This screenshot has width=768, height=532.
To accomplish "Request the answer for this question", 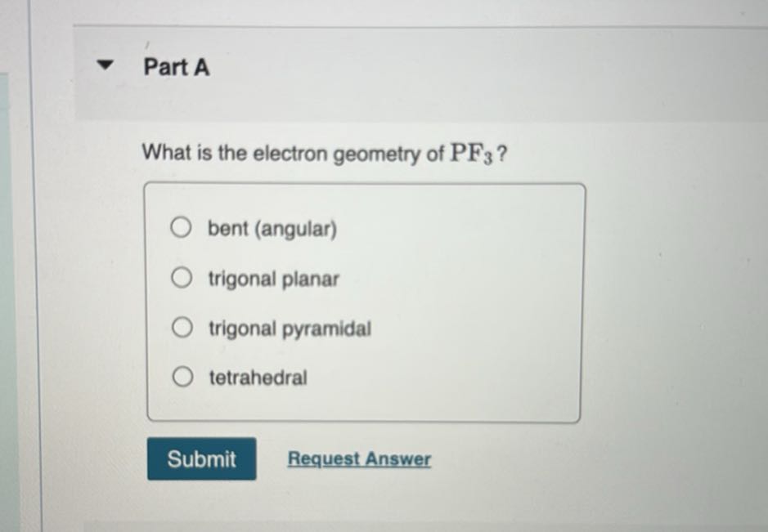I will pyautogui.click(x=358, y=458).
